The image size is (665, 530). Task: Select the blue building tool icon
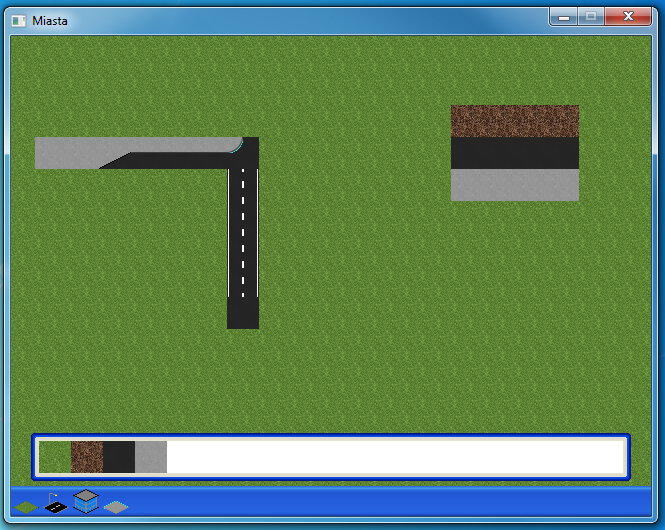click(x=86, y=500)
